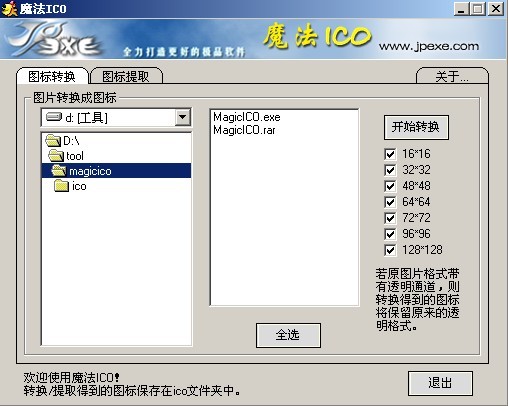The image size is (508, 406).
Task: Open the drive dropdown arrow
Action: [183, 117]
